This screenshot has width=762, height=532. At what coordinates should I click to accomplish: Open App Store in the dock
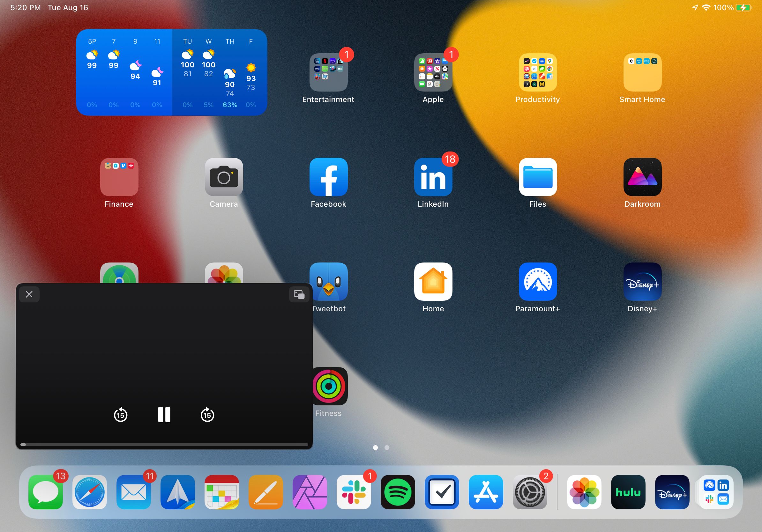point(486,492)
